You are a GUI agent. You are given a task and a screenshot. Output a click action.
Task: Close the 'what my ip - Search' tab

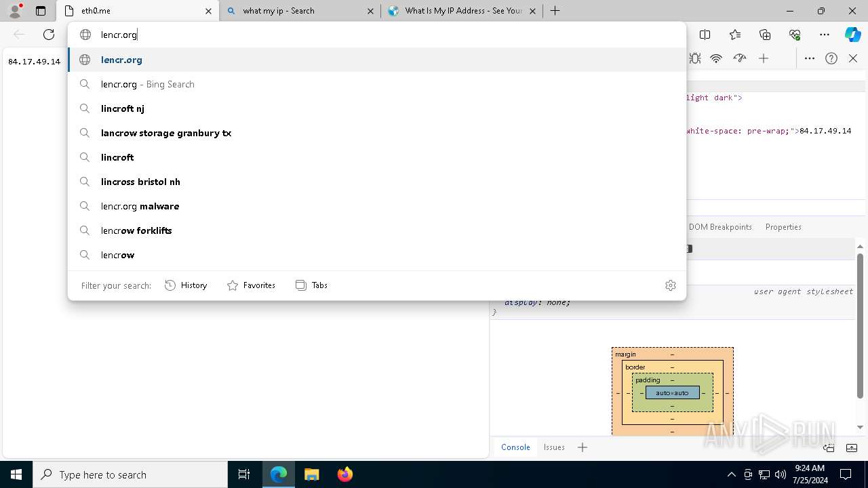tap(370, 11)
